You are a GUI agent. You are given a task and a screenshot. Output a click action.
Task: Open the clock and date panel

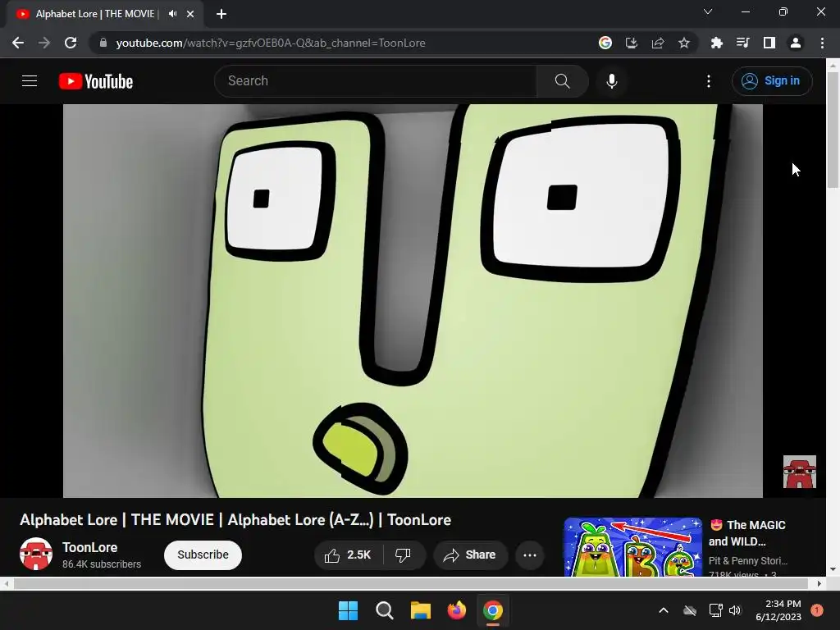(778, 610)
